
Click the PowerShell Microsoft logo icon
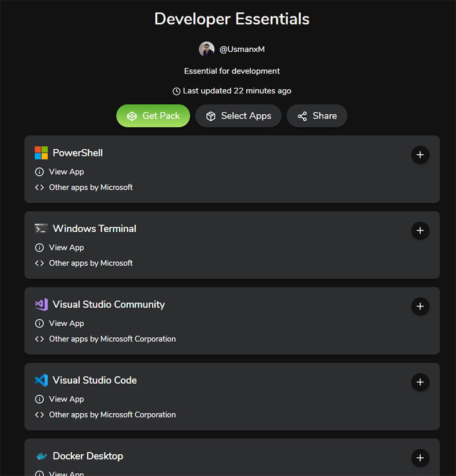pos(41,153)
